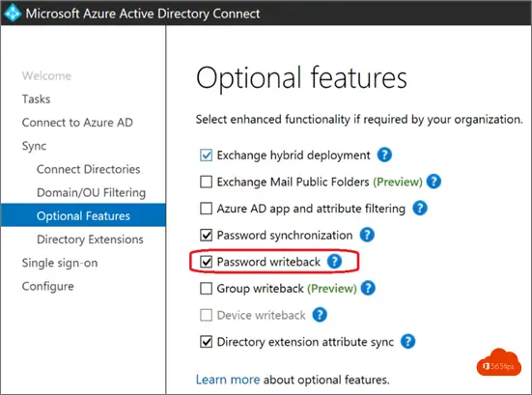The image size is (532, 395).
Task: Check Azure AD app and attribute filtering
Action: (x=206, y=209)
